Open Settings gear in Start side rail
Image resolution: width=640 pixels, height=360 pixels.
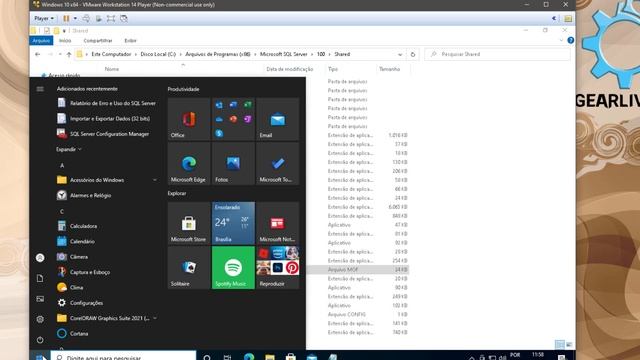pos(40,319)
